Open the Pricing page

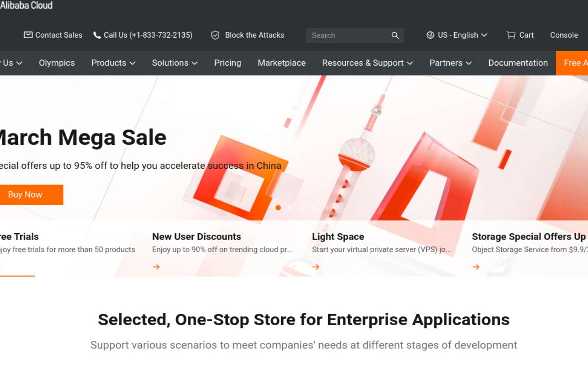(227, 63)
